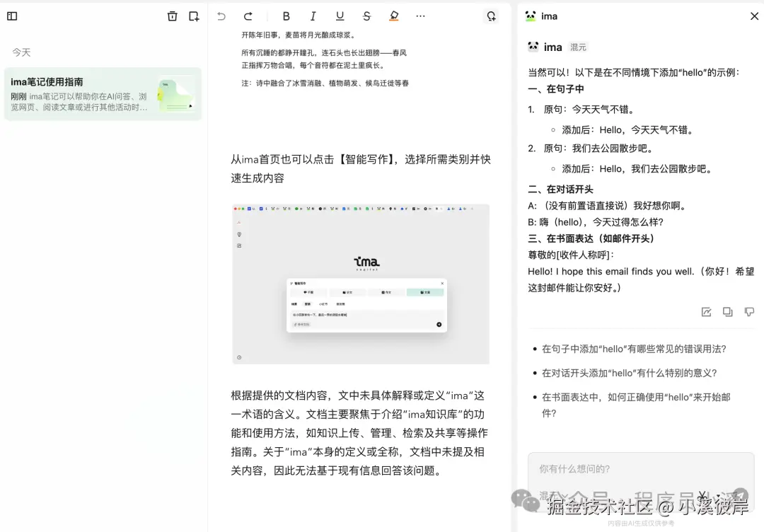Open more formatting options ellipsis
Screen dimensions: 764x532
[x=420, y=16]
